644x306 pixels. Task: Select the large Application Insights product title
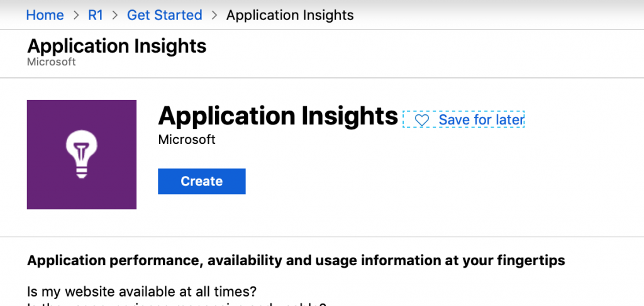click(278, 116)
